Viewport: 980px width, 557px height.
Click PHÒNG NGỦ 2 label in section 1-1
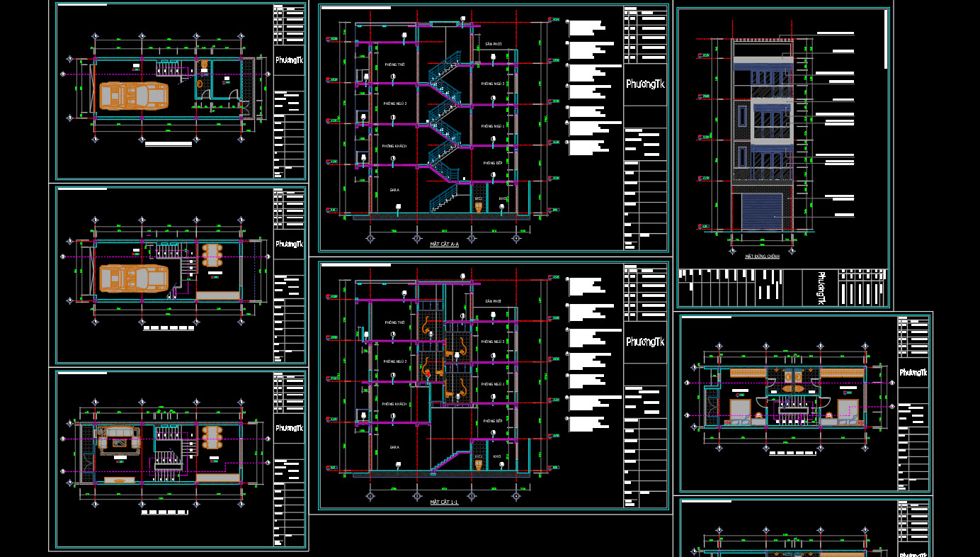[x=395, y=361]
